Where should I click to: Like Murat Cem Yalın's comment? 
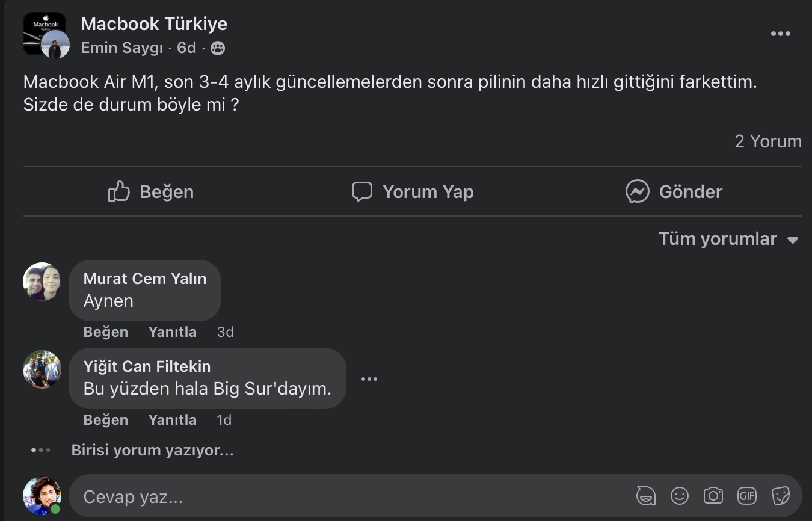[x=105, y=332]
